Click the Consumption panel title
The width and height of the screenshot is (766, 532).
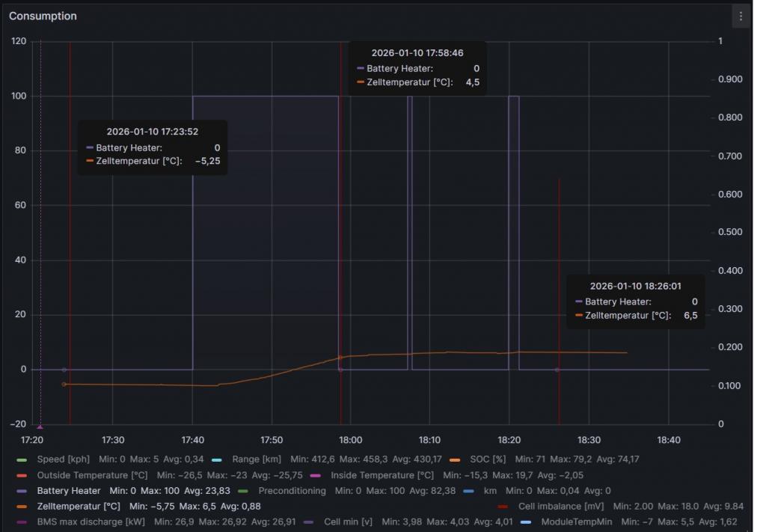click(x=43, y=16)
